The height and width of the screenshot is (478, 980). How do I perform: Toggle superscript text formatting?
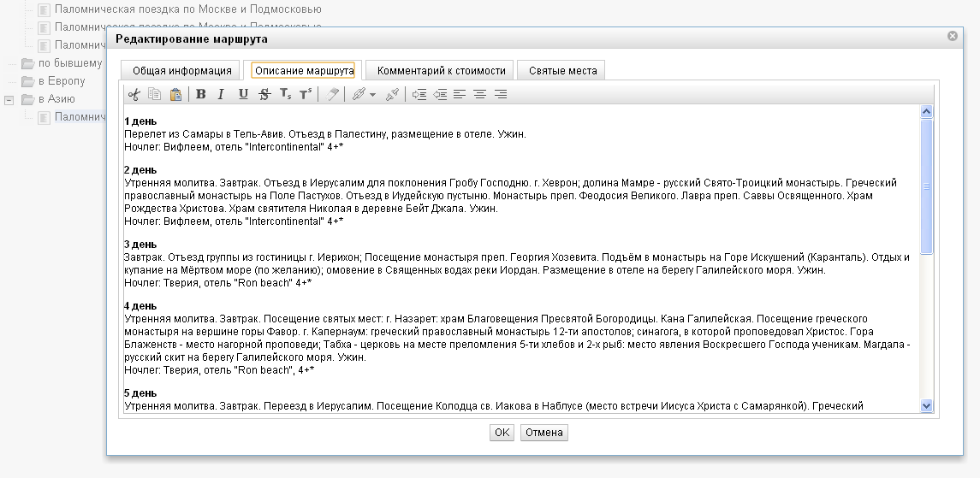[306, 94]
